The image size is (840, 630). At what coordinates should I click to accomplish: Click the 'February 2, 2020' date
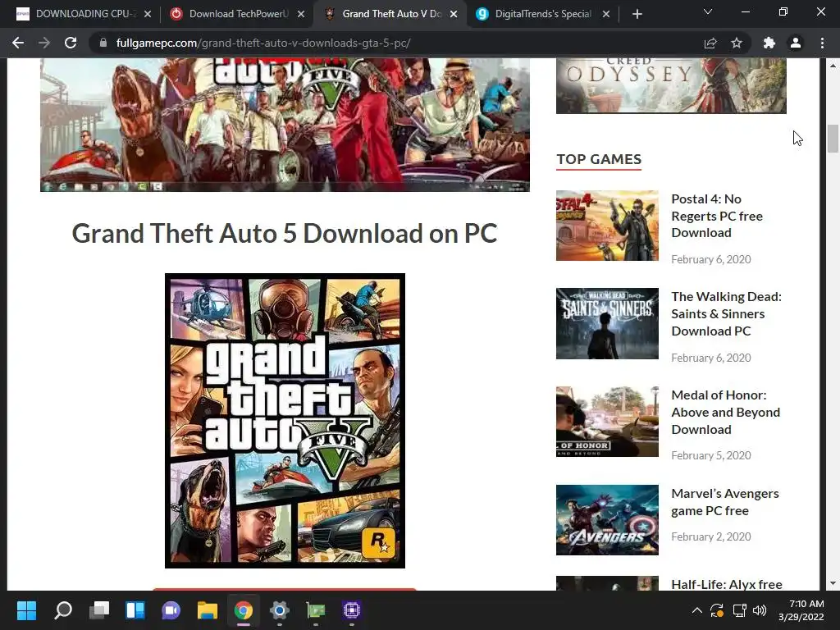tap(711, 536)
